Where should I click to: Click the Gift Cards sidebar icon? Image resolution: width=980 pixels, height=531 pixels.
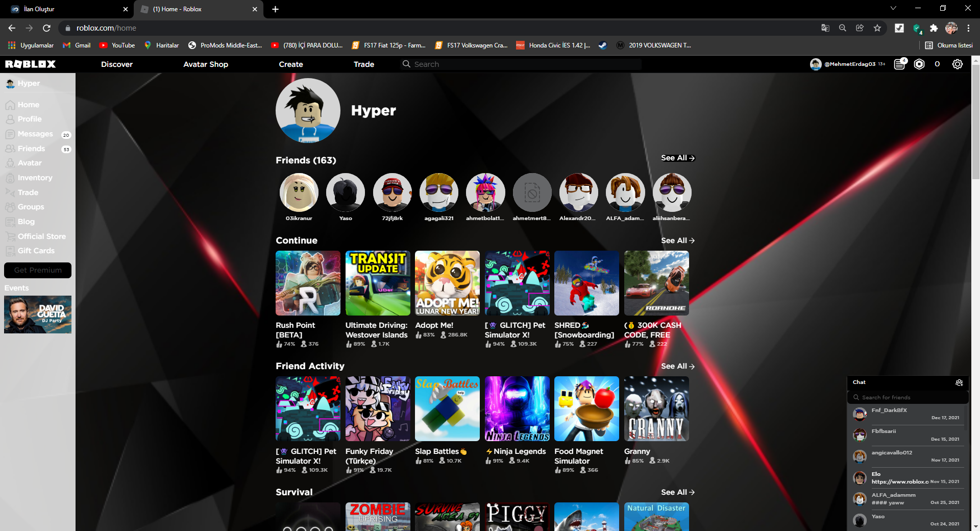tap(10, 251)
